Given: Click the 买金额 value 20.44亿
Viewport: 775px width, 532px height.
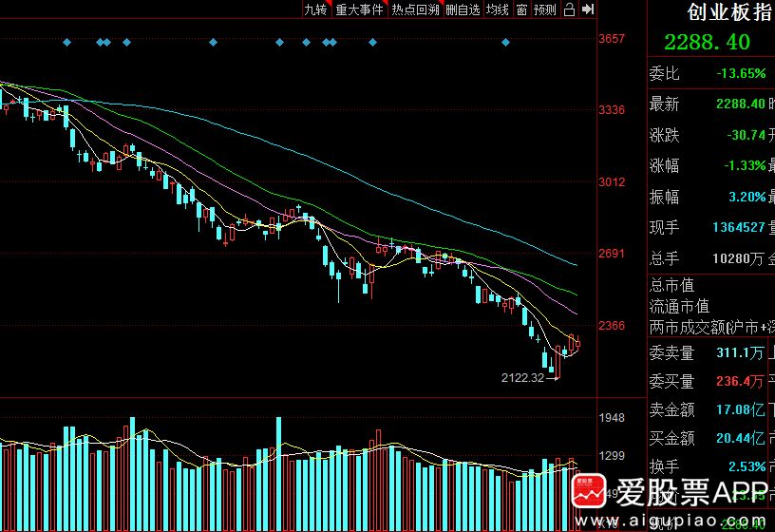Looking at the screenshot, I should click(740, 438).
